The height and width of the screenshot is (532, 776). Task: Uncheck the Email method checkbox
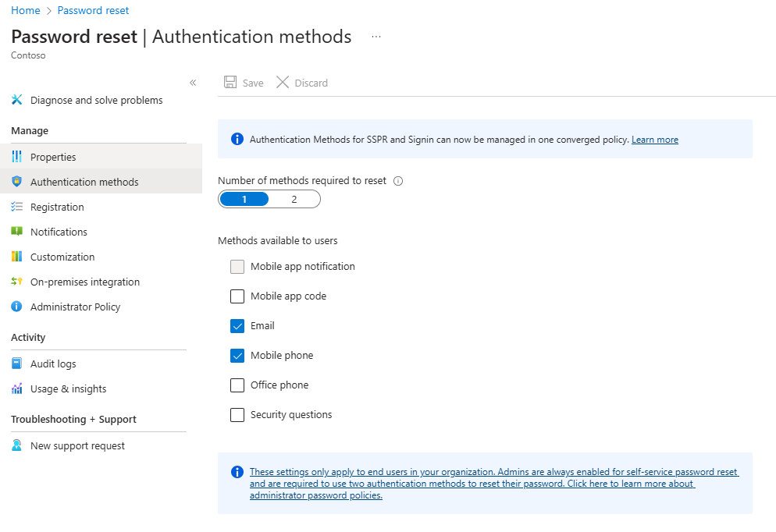pos(237,326)
